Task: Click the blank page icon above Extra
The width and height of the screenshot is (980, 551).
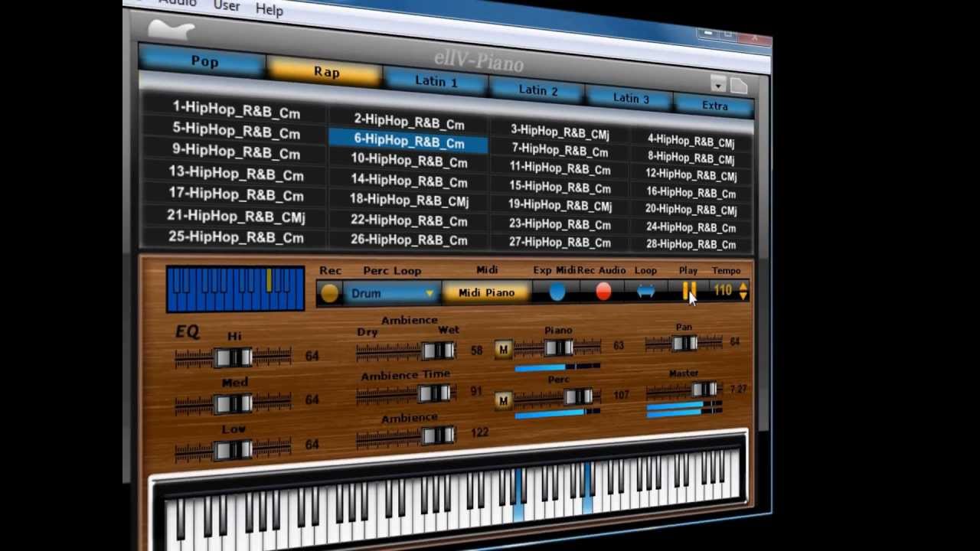Action: pyautogui.click(x=738, y=85)
